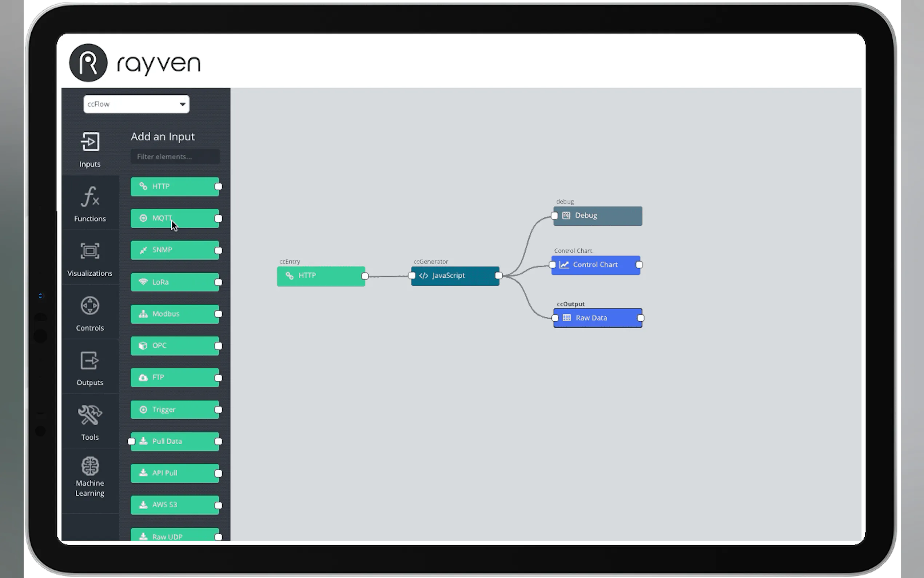This screenshot has width=924, height=578.
Task: Click the Rayven logo icon
Action: pos(88,63)
